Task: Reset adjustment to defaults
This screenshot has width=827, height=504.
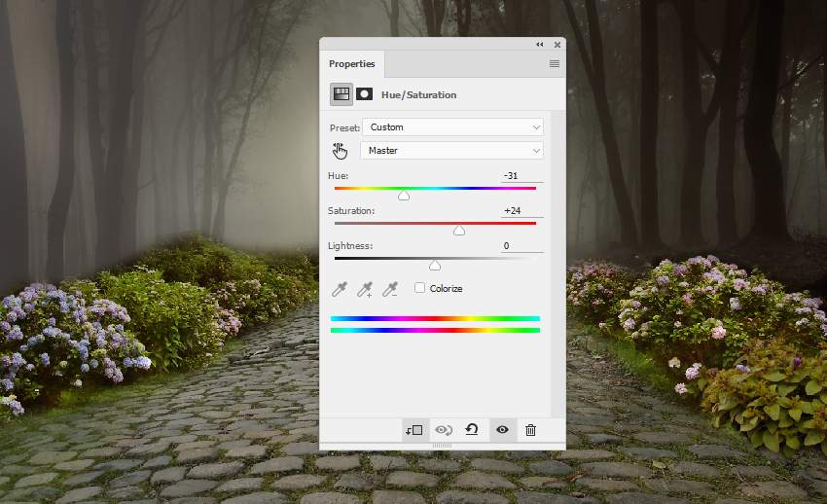Action: pyautogui.click(x=472, y=430)
